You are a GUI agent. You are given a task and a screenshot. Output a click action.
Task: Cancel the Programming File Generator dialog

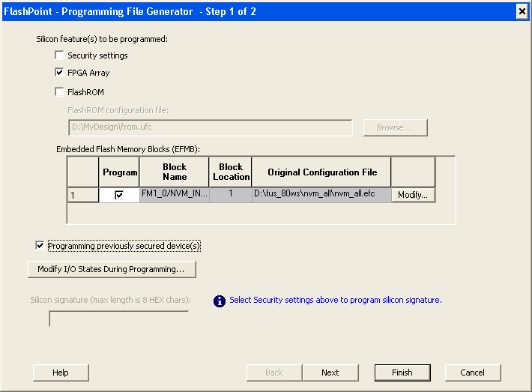coord(473,373)
